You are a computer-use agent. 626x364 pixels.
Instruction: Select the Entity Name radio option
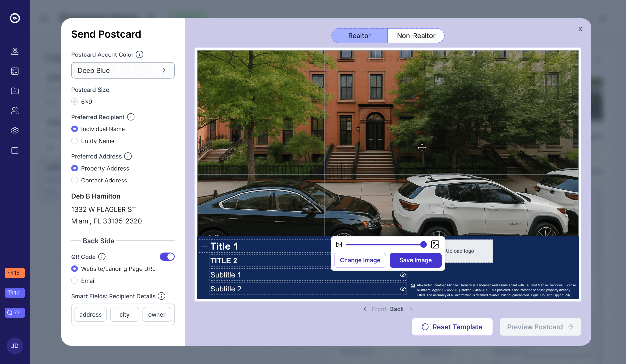click(75, 141)
